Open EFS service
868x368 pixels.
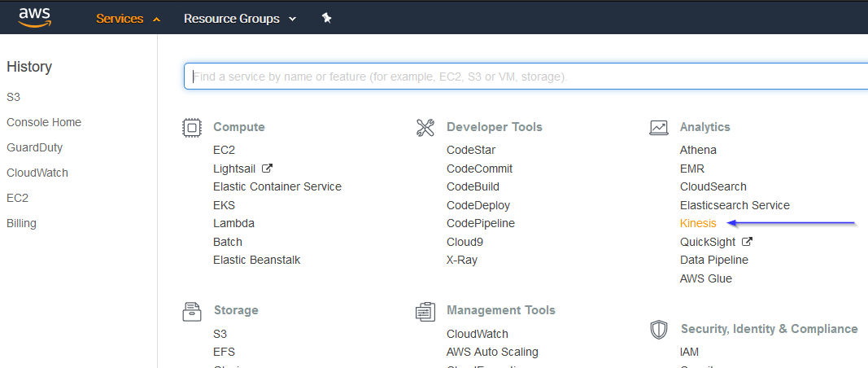(x=224, y=352)
